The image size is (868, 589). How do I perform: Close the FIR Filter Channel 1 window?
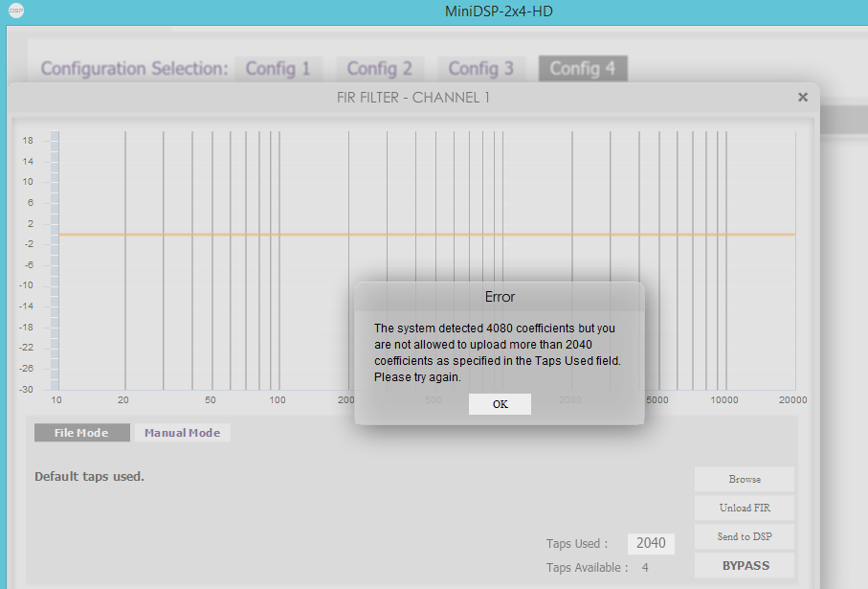(803, 97)
